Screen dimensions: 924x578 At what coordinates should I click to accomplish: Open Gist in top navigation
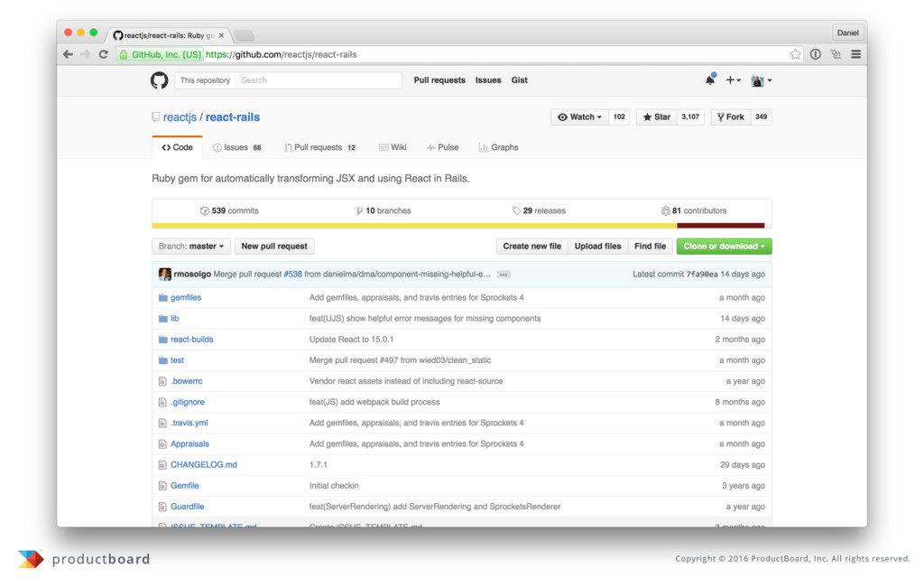click(519, 80)
